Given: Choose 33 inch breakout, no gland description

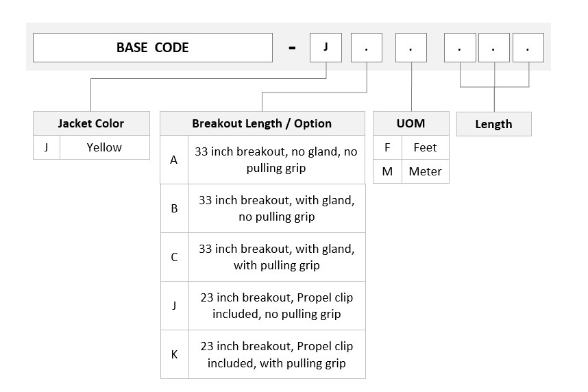Looking at the screenshot, I should click(276, 160).
